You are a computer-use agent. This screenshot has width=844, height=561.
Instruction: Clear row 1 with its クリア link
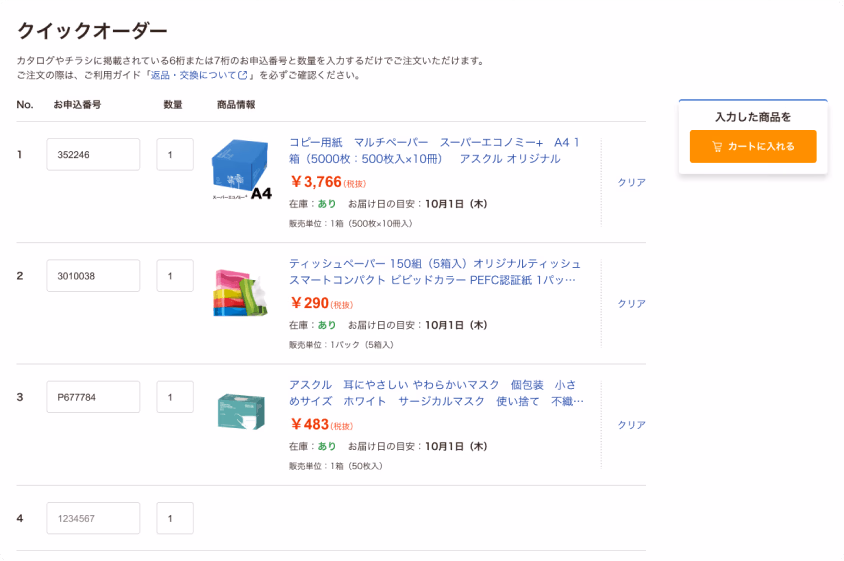631,183
